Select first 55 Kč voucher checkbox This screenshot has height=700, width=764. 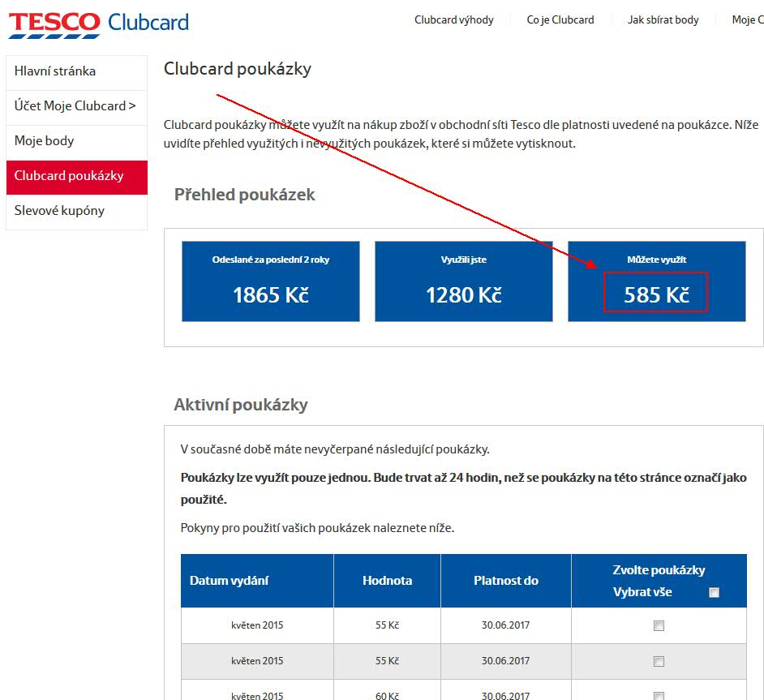pos(659,625)
